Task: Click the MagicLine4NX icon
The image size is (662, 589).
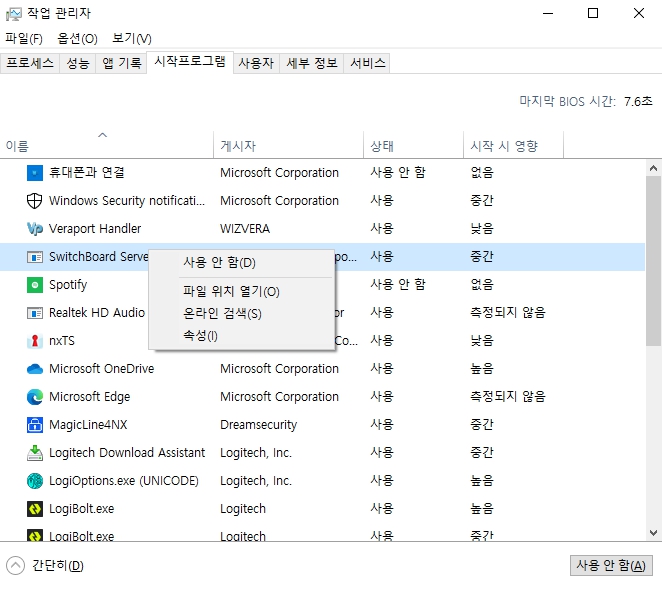Action: click(x=35, y=425)
